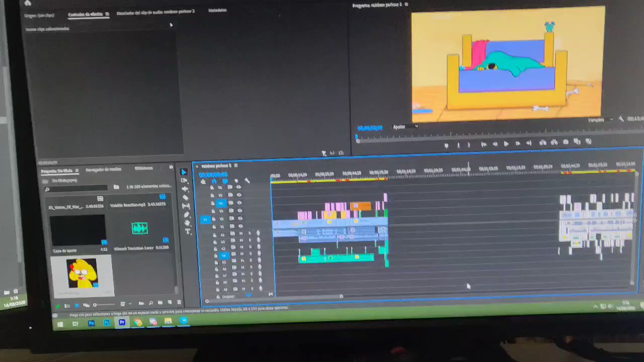Open Program panel menu next to title
The height and width of the screenshot is (362, 644).
pyautogui.click(x=407, y=5)
